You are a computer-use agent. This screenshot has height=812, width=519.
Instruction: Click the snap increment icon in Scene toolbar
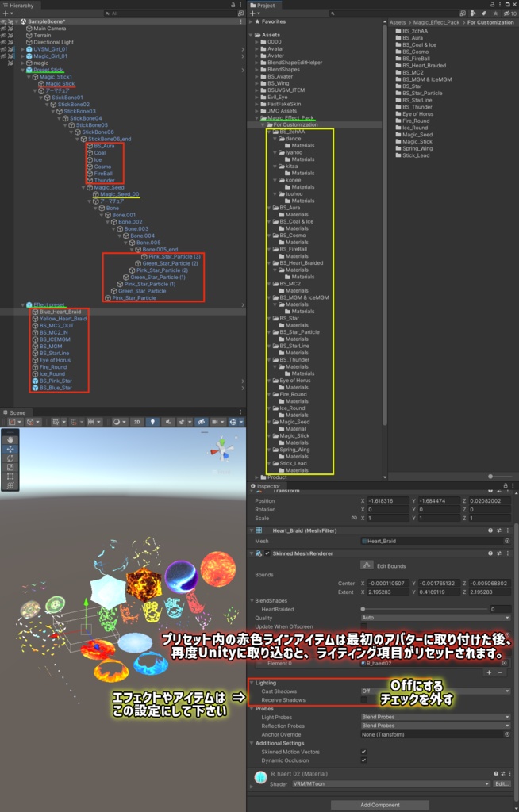[94, 422]
